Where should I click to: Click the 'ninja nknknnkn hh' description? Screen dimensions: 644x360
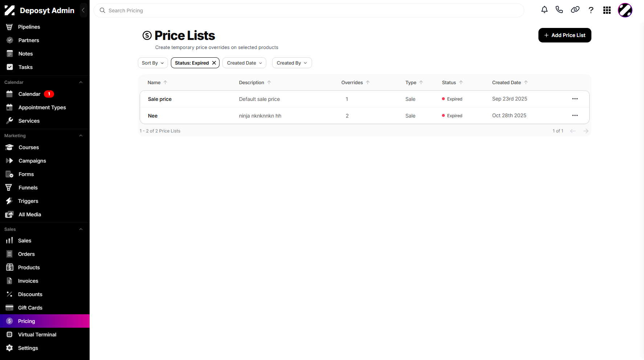pyautogui.click(x=260, y=116)
